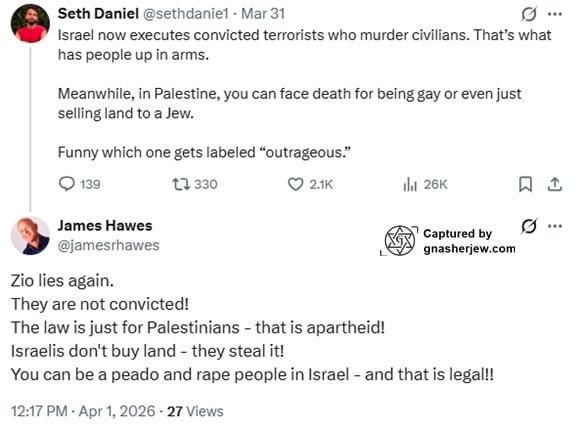580x429 pixels.
Task: View analytics for the 26K-view post
Action: [425, 184]
